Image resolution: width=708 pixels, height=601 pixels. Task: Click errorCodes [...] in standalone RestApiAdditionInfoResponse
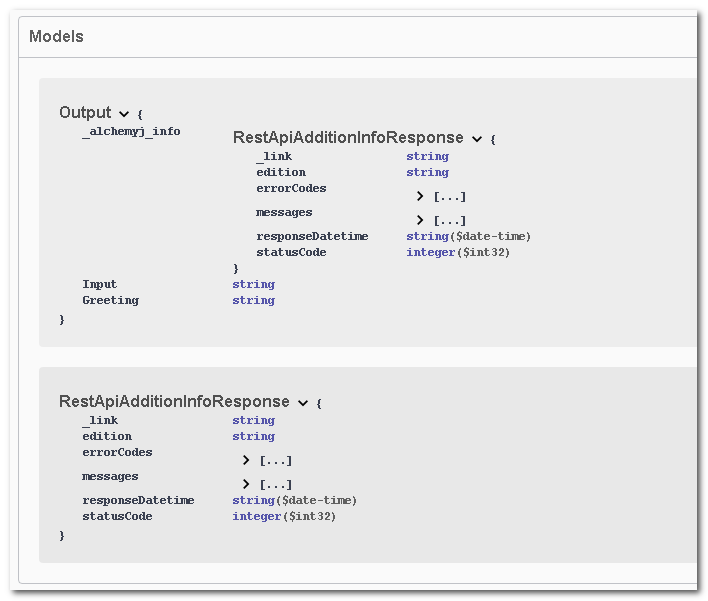click(x=276, y=461)
